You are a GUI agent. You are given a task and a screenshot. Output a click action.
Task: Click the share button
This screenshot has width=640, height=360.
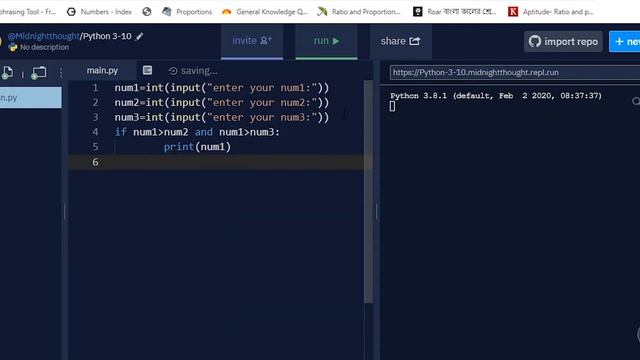point(400,41)
